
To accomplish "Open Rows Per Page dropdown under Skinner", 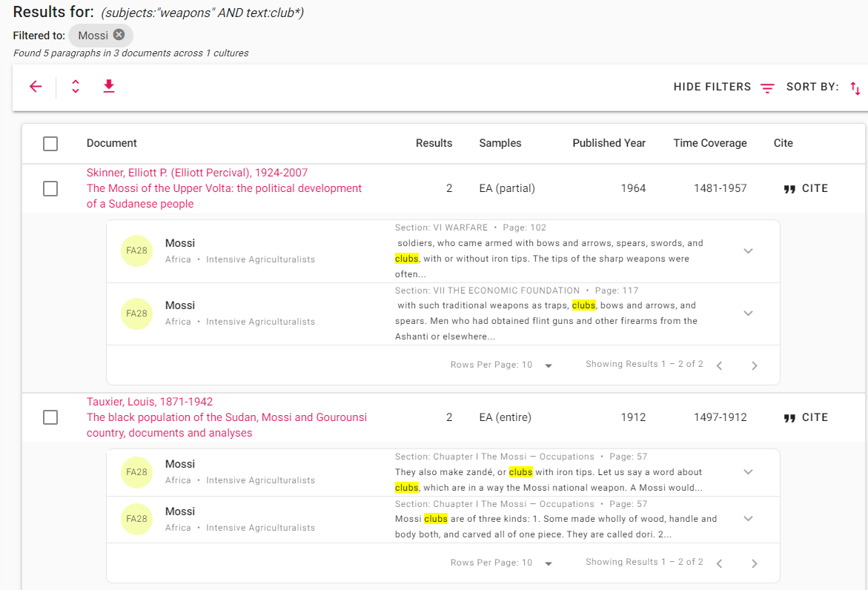I will 548,365.
